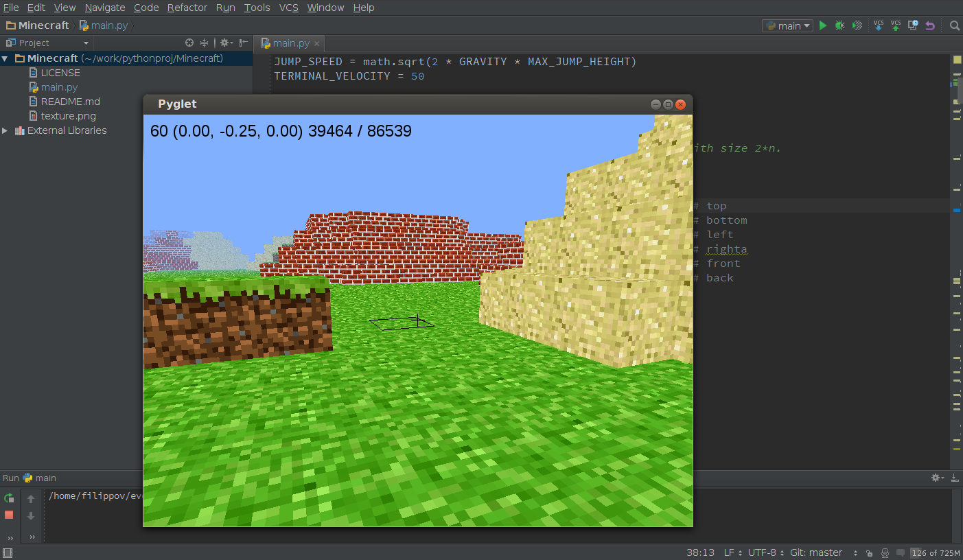Open the Refactor menu
This screenshot has height=560, width=963.
tap(187, 8)
